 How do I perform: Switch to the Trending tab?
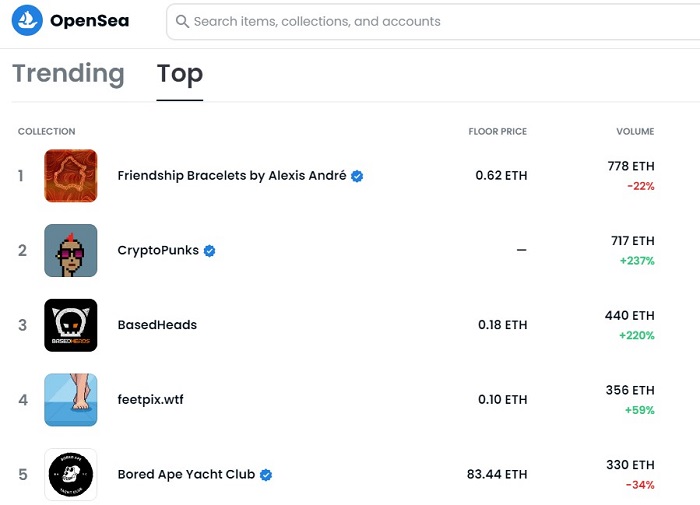tap(68, 74)
